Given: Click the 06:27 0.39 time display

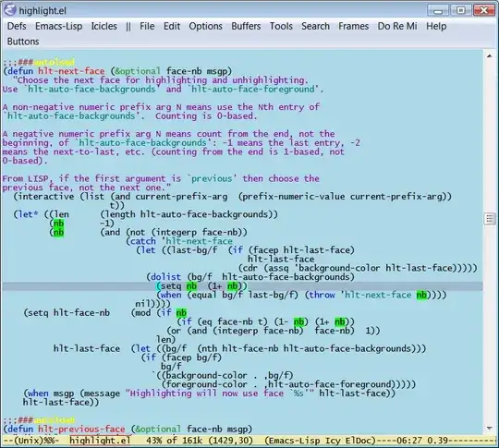Looking at the screenshot, I should point(422,441).
